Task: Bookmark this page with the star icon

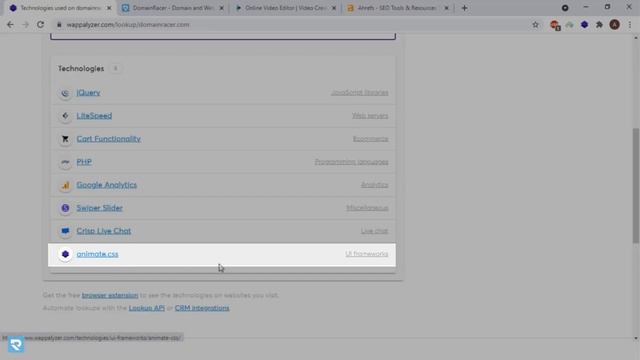Action: 536,25
